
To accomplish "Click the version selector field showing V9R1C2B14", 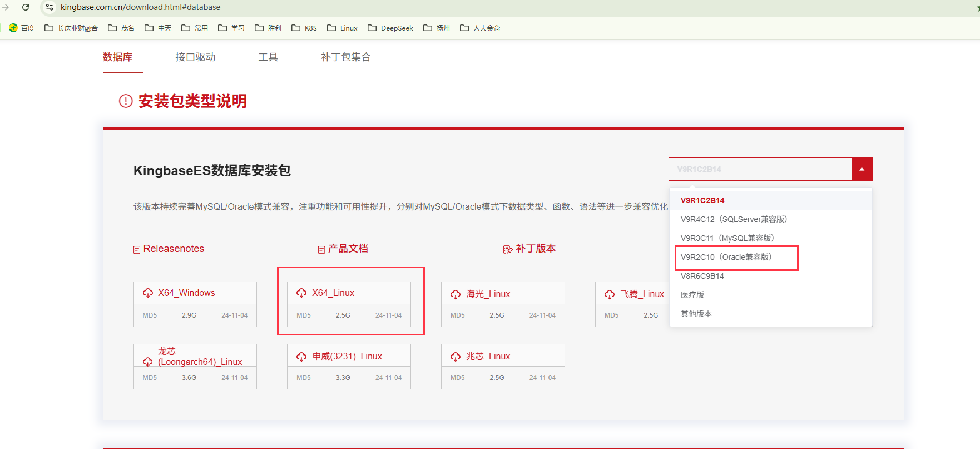I will coord(760,169).
